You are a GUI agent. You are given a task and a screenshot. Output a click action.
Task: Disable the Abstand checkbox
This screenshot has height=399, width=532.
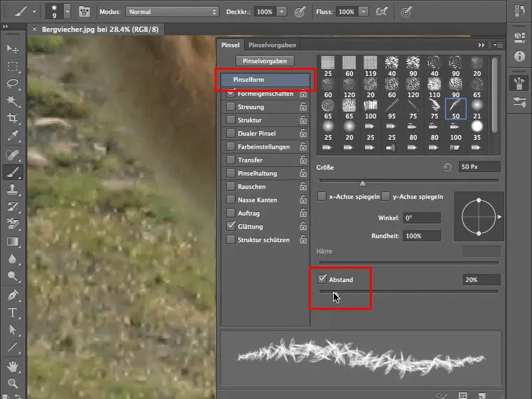(323, 279)
